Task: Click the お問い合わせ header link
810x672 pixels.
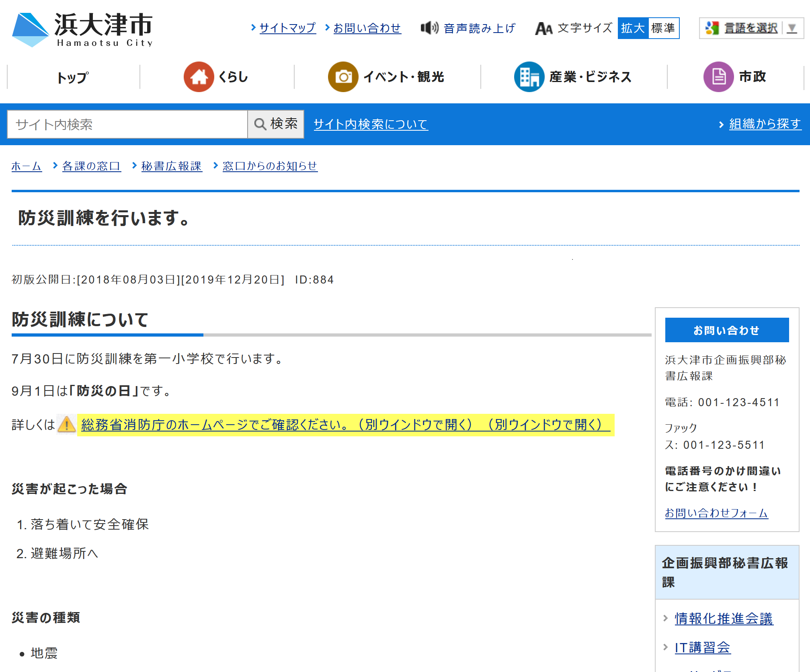Action: 367,28
